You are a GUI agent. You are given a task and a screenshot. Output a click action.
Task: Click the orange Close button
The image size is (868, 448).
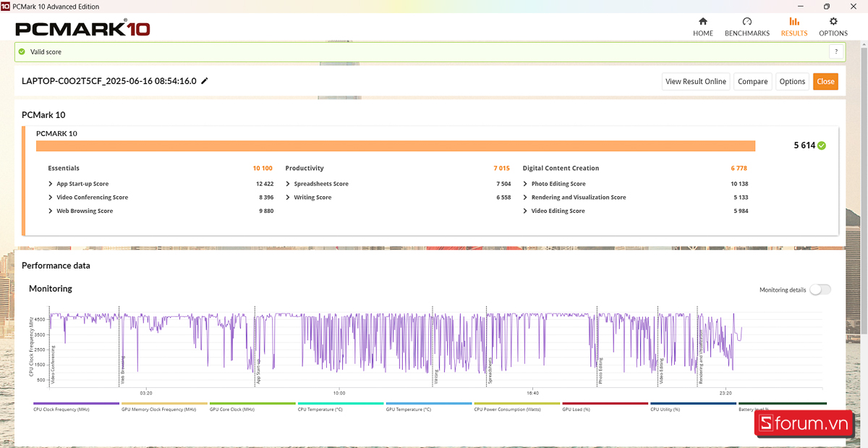(x=825, y=81)
